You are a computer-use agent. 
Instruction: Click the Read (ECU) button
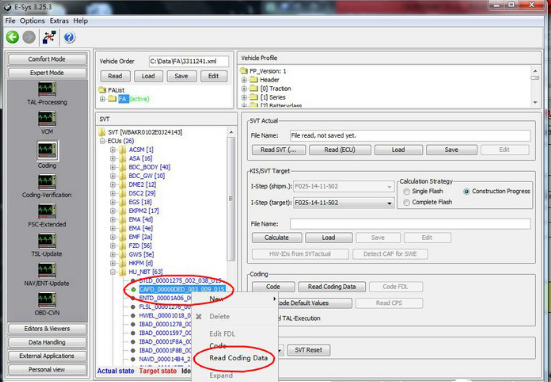[x=340, y=150]
